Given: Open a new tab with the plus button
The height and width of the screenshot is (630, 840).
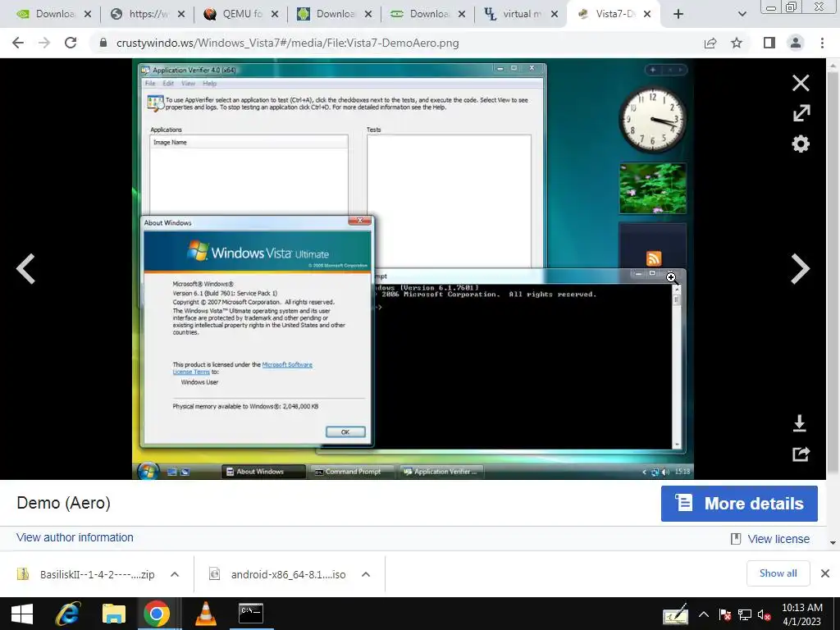Looking at the screenshot, I should coord(678,15).
